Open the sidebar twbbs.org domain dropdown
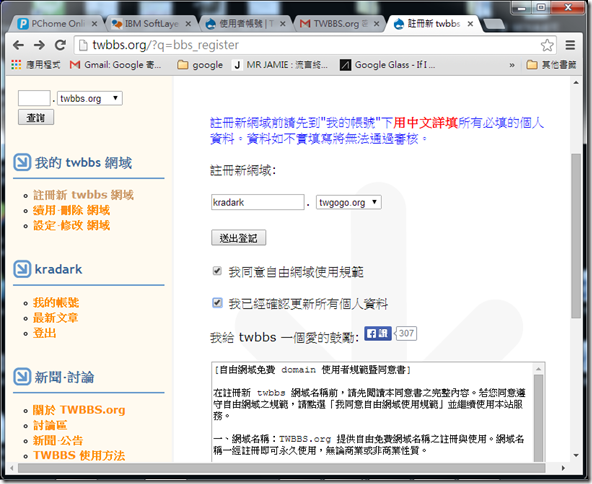The image size is (592, 484). [x=90, y=98]
